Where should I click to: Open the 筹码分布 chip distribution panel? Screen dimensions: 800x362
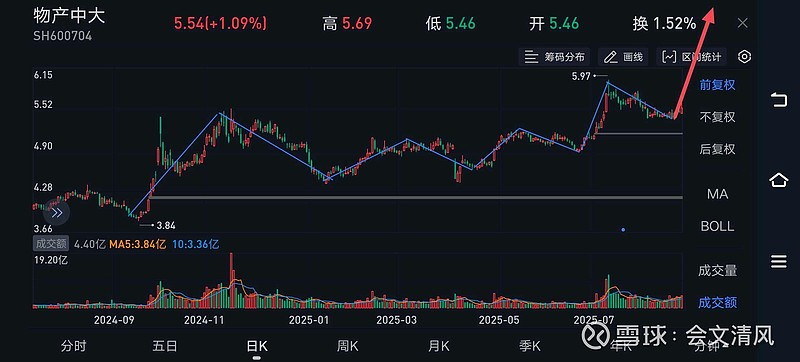pyautogui.click(x=555, y=57)
